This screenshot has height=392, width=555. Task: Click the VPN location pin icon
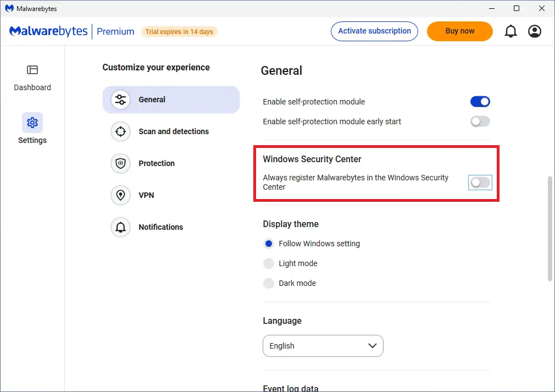121,195
